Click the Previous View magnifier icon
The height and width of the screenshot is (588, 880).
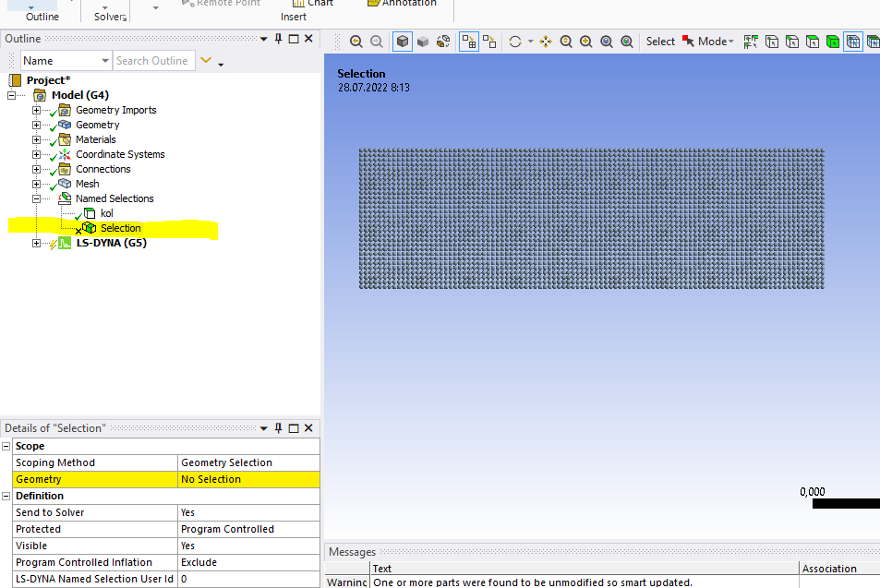(356, 42)
